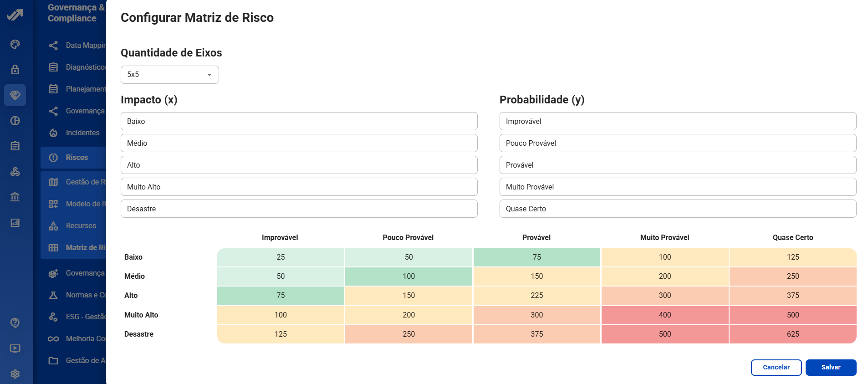
Task: Click the Cancelar button
Action: point(776,368)
